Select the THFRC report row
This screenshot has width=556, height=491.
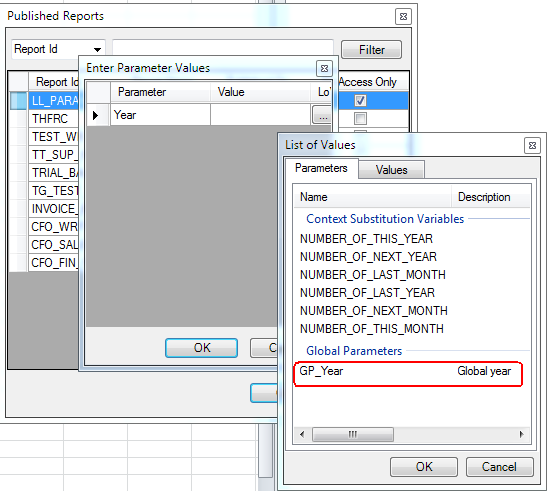click(54, 118)
